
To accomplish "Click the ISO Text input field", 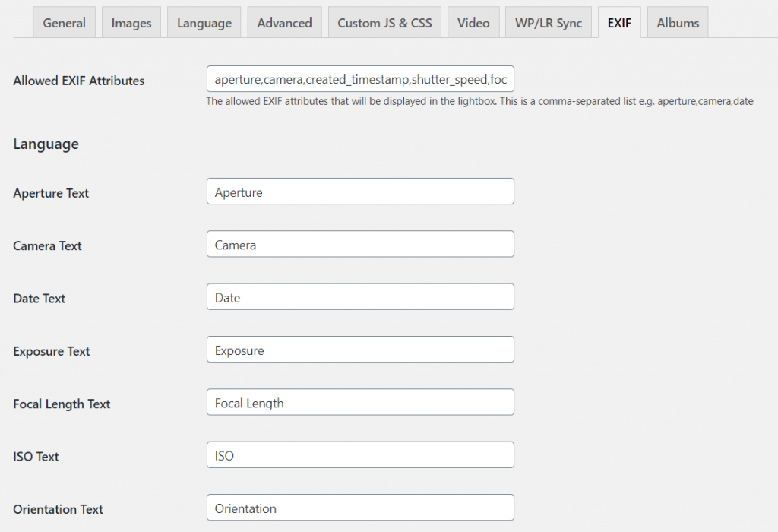I will [x=360, y=455].
